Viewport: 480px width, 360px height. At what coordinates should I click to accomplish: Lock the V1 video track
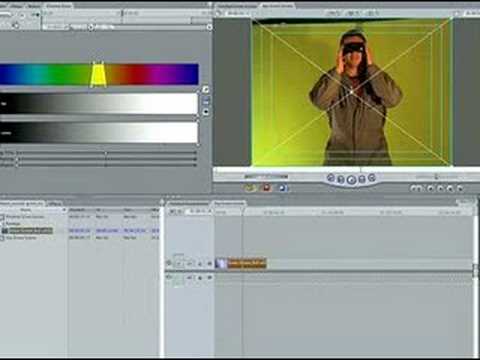pos(200,264)
